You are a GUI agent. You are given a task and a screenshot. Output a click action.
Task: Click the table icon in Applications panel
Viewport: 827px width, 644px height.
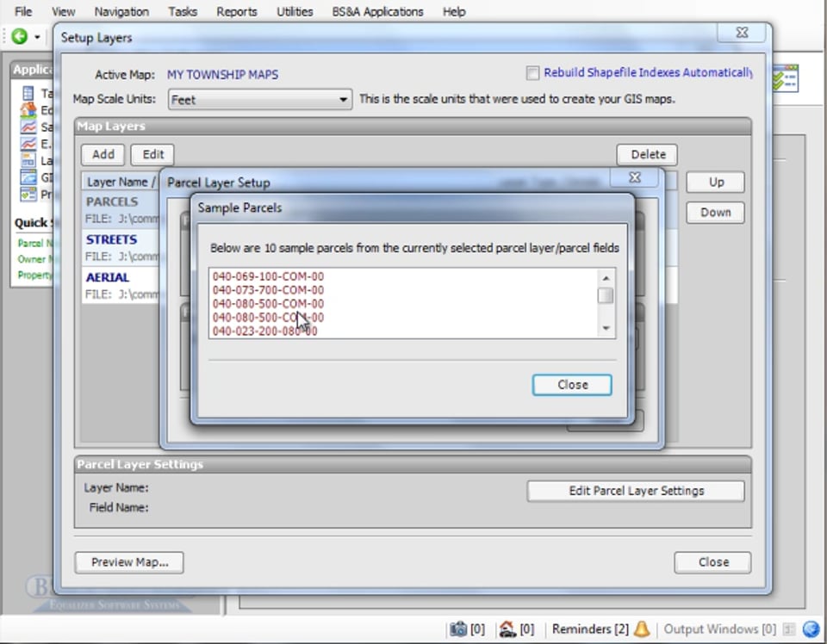pyautogui.click(x=28, y=93)
